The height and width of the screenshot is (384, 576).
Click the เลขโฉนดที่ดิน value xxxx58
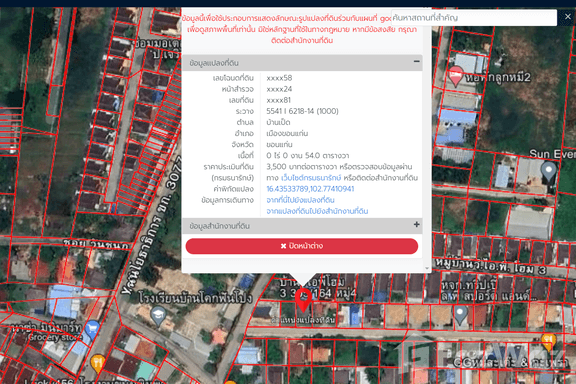click(x=279, y=78)
